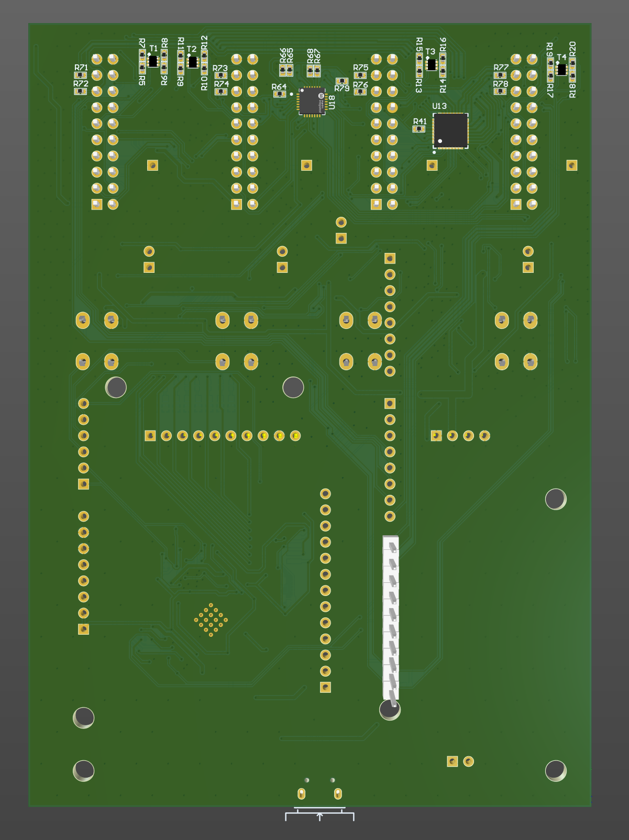
Task: Click the R16 label
Action: (x=443, y=44)
